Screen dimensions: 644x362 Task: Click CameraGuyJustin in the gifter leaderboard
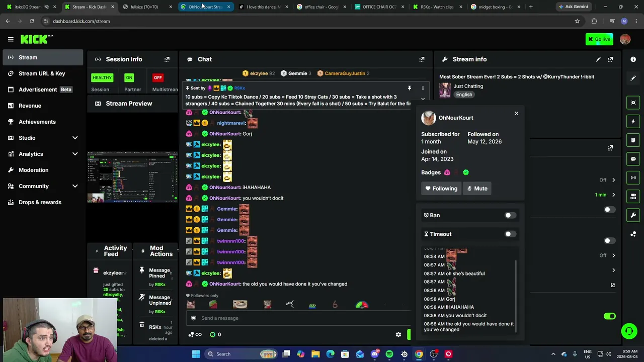345,73
